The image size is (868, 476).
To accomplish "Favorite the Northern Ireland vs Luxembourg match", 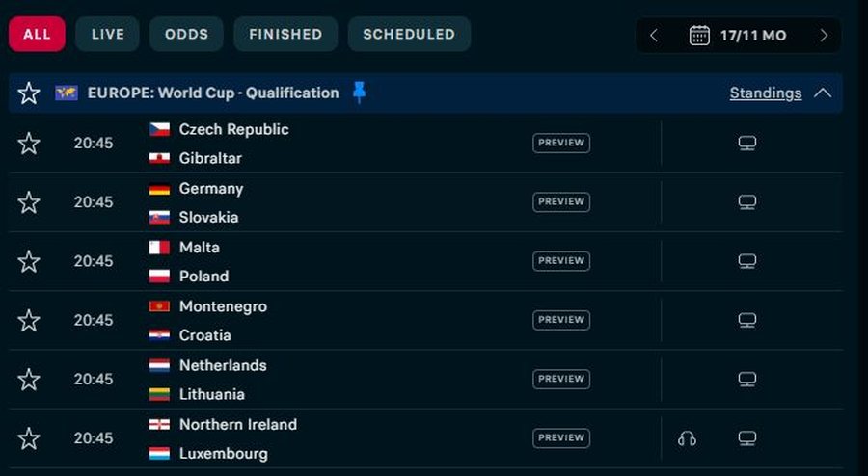I will coord(29,438).
